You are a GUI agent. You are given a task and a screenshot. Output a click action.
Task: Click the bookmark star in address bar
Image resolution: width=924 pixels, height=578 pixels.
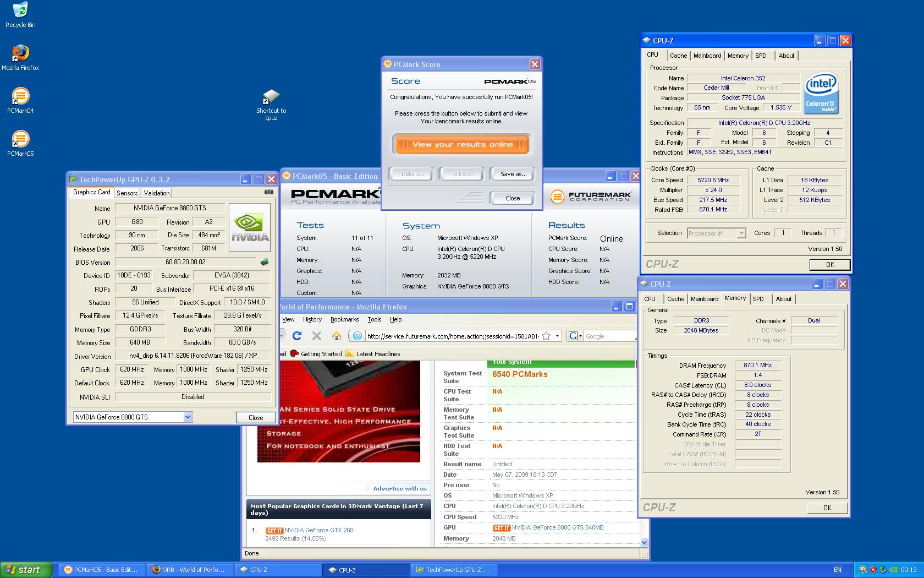pyautogui.click(x=546, y=336)
